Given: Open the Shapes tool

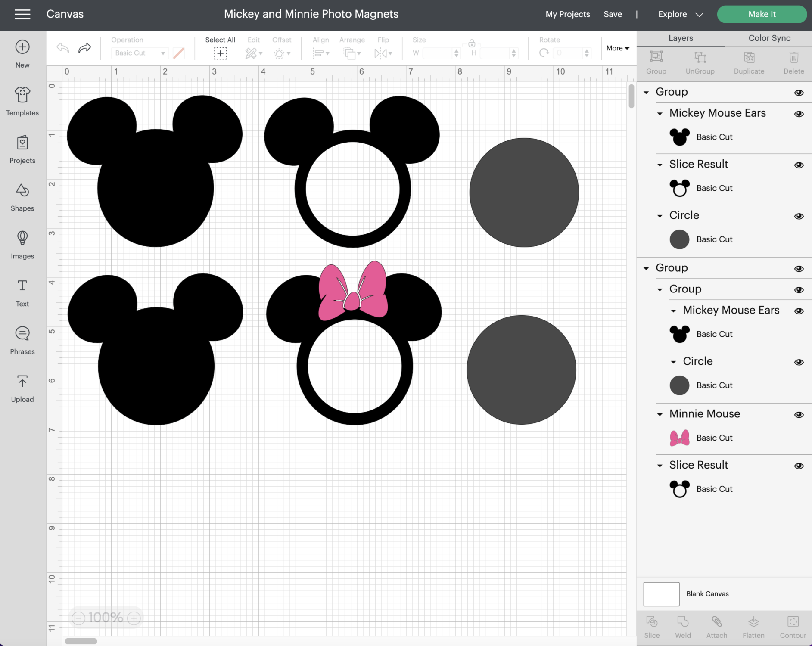Looking at the screenshot, I should tap(22, 197).
